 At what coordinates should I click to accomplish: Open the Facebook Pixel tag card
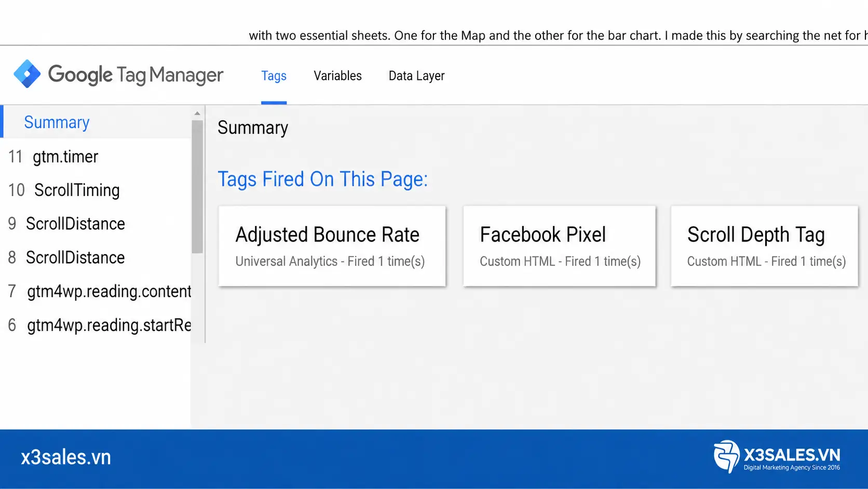click(x=560, y=246)
